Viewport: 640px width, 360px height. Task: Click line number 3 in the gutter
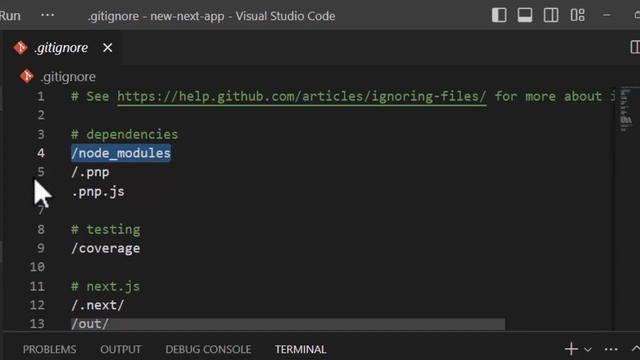(41, 134)
